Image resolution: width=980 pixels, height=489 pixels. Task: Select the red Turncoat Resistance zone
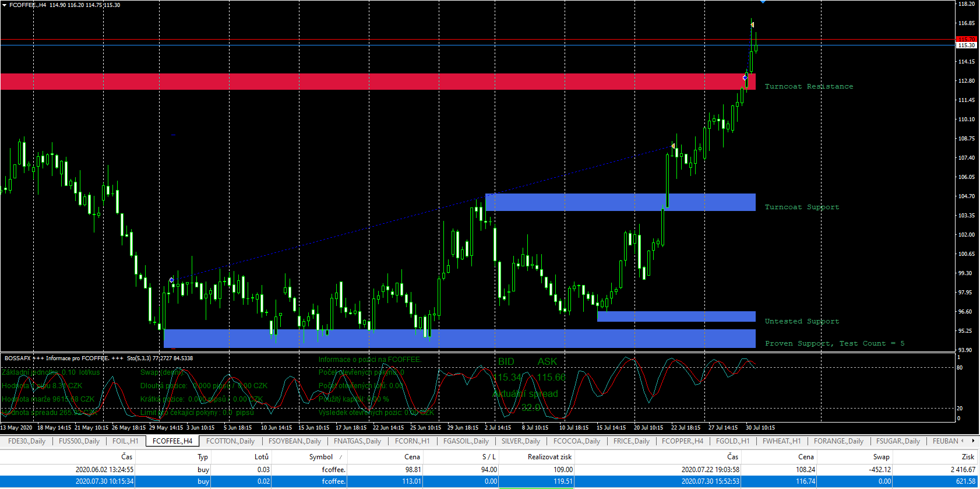(373, 82)
